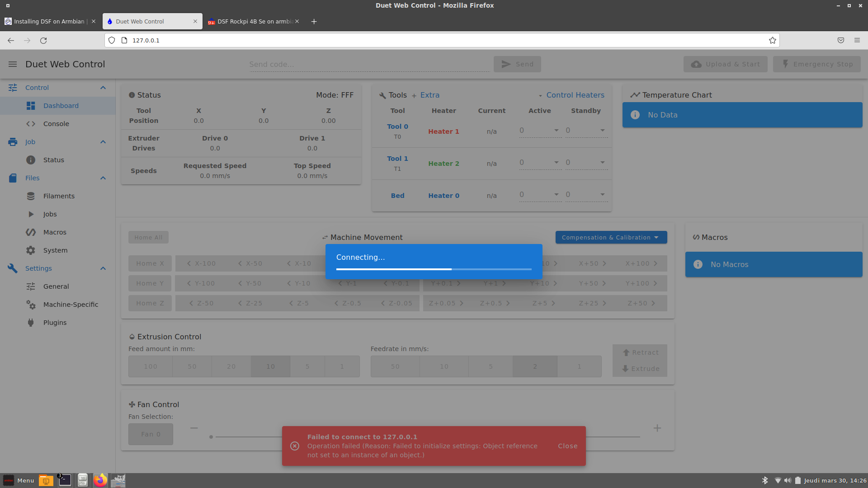Select feedrate 1 mm/s
Viewport: 868px width, 488px height.
tap(579, 366)
